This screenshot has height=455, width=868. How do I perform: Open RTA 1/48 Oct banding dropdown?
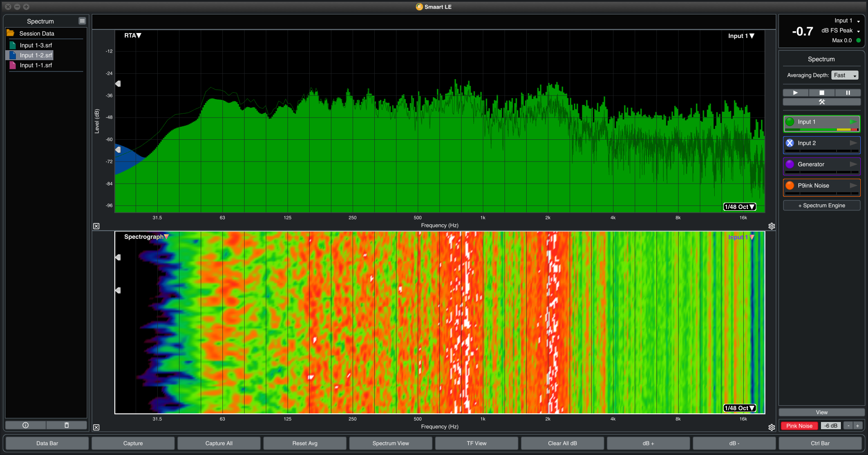pos(740,207)
